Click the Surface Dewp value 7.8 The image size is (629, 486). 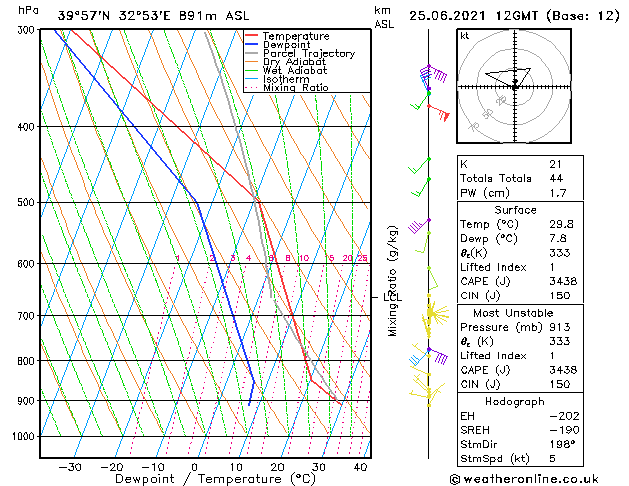558,239
